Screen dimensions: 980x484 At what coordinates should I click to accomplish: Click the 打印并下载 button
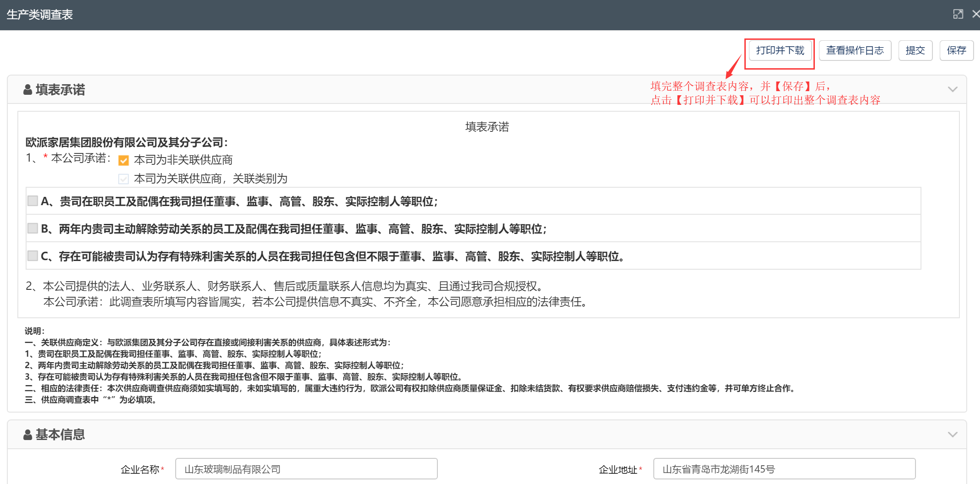click(780, 50)
